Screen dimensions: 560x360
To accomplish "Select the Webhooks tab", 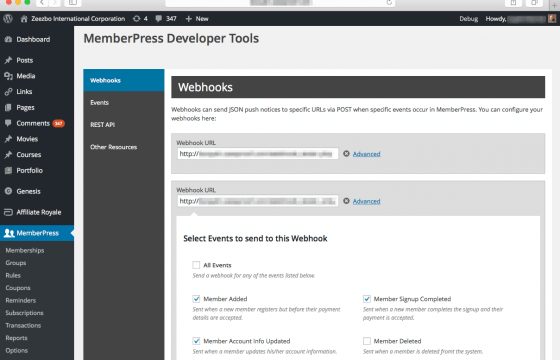I will point(124,80).
